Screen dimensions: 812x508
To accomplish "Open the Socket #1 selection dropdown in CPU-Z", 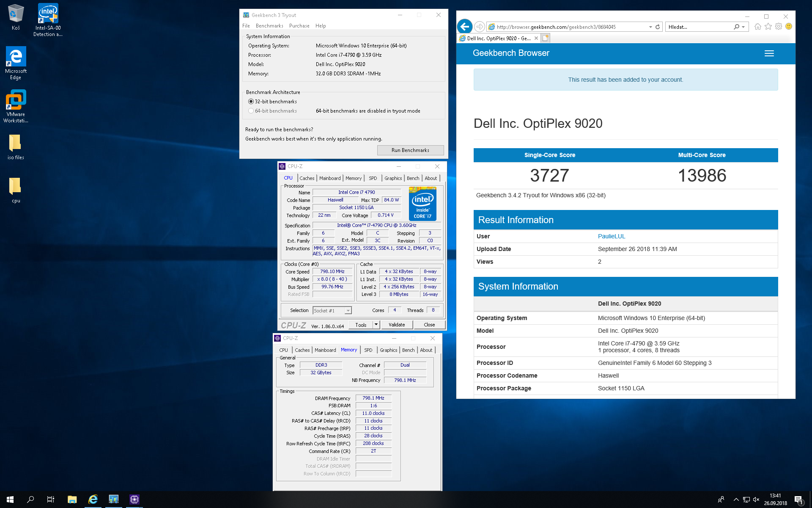I will pos(332,310).
